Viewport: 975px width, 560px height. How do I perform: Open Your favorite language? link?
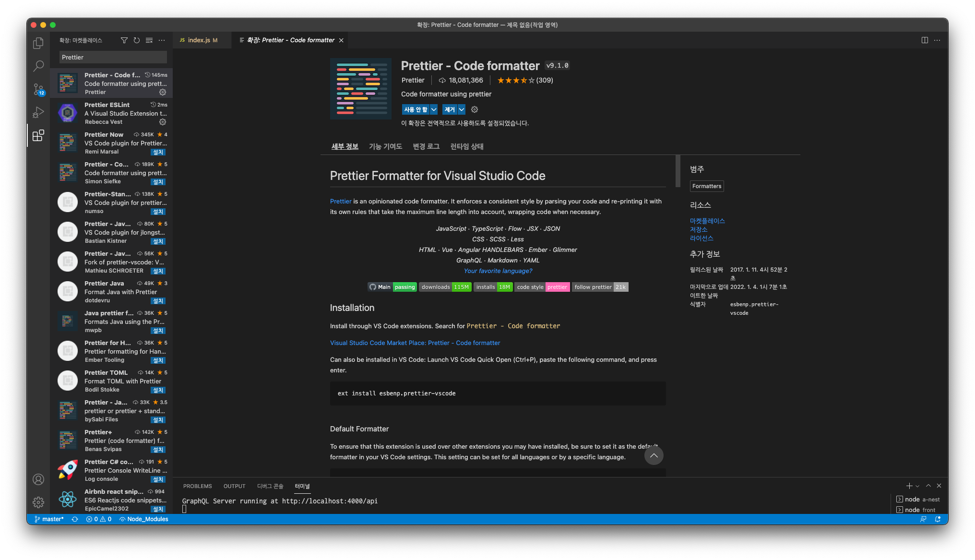coord(498,271)
